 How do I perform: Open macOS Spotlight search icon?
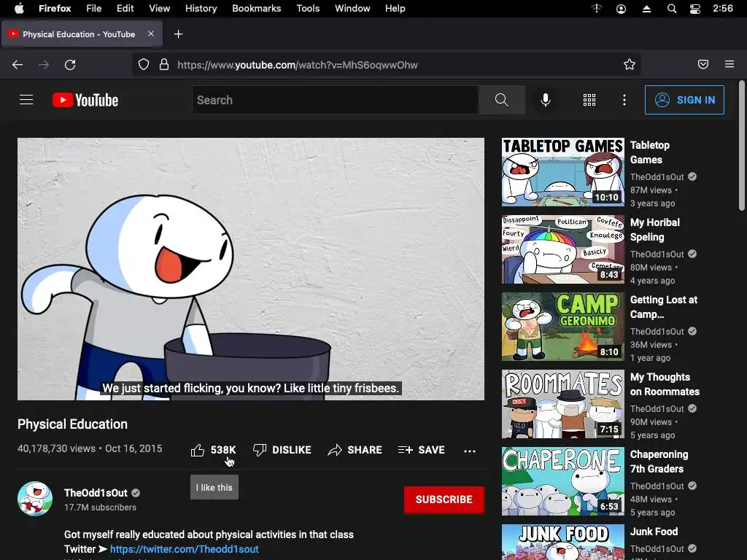[672, 9]
